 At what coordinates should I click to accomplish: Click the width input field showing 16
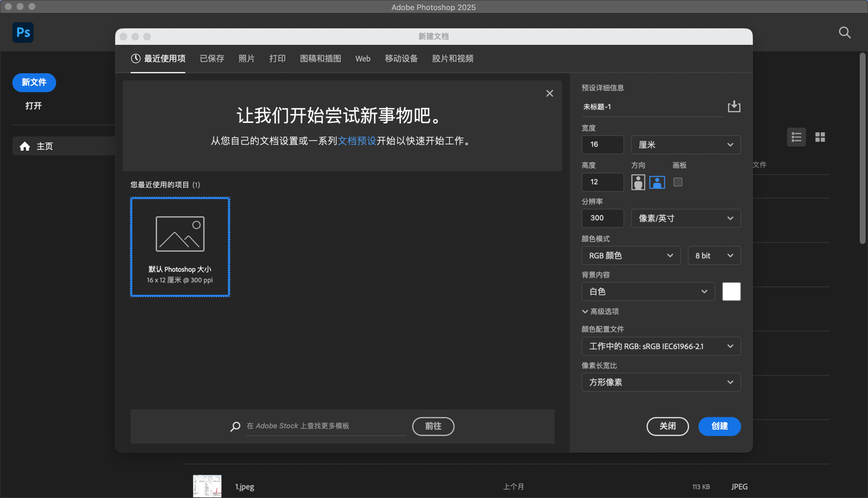[x=603, y=145]
